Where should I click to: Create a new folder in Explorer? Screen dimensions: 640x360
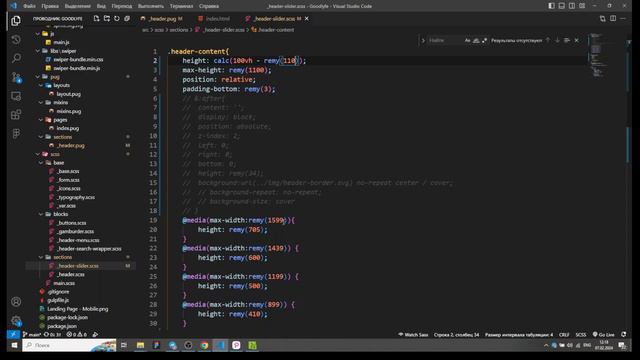coord(107,18)
